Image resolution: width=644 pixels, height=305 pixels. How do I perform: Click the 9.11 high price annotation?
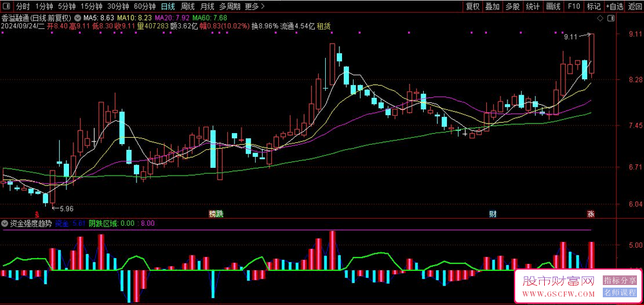(x=571, y=37)
